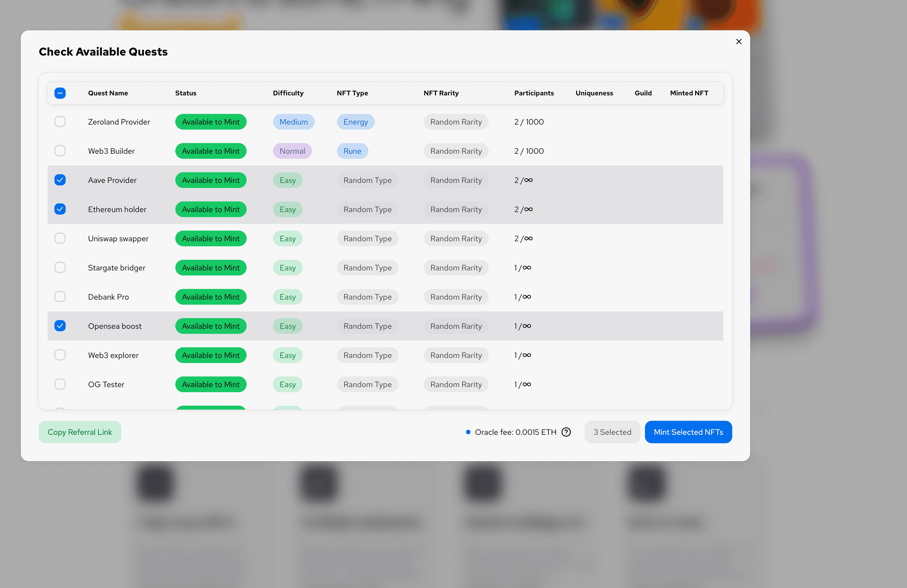Toggle the select-all quests checkbox
Viewport: 907px width, 588px height.
[x=60, y=93]
